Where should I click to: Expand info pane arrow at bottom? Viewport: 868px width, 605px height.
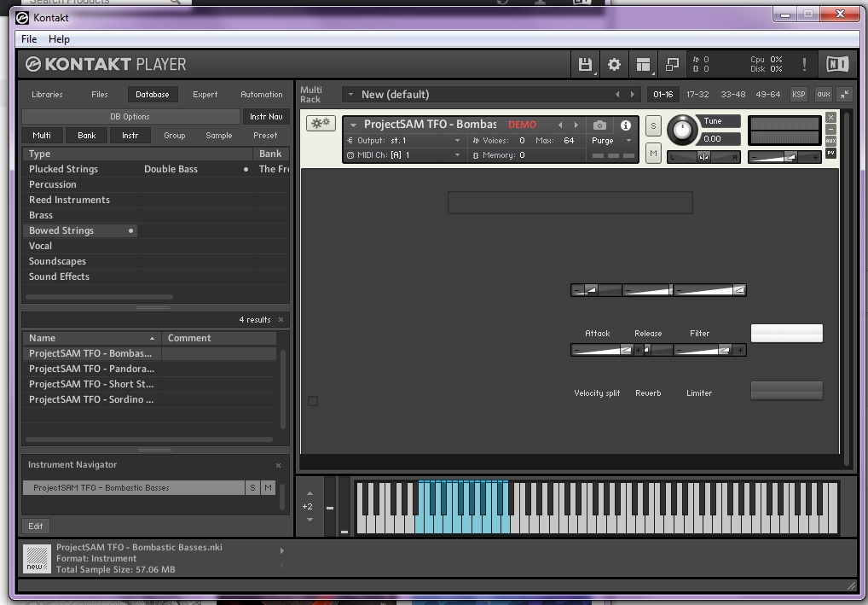[x=281, y=550]
